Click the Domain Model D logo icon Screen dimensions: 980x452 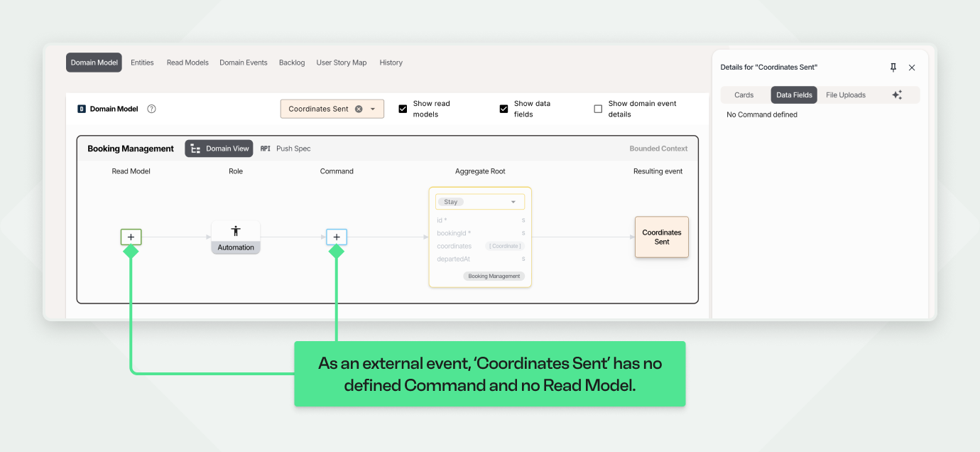[x=82, y=109]
